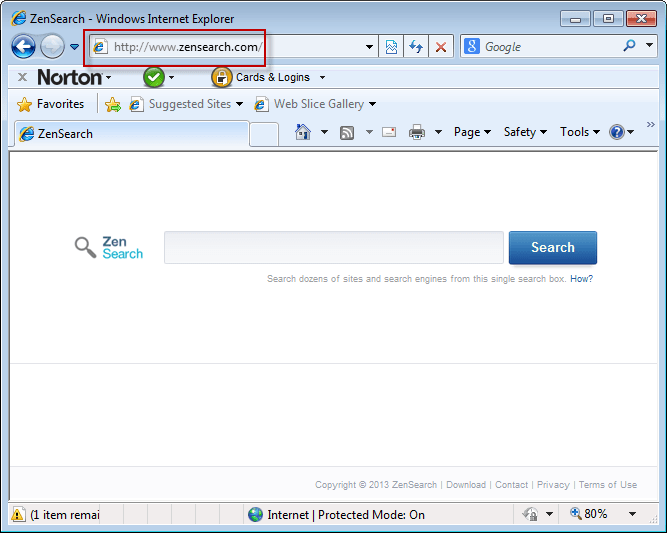667x533 pixels.
Task: Go back with the Back arrow button
Action: click(23, 46)
